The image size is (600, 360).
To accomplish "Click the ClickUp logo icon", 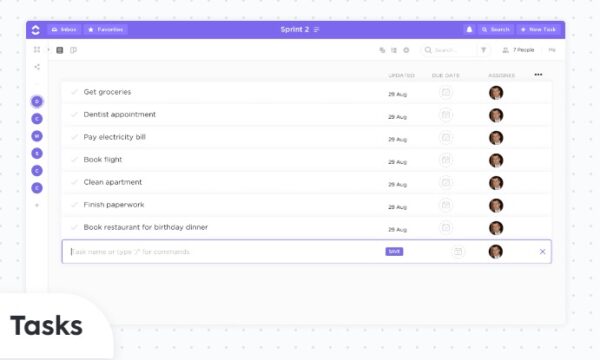I will click(36, 30).
